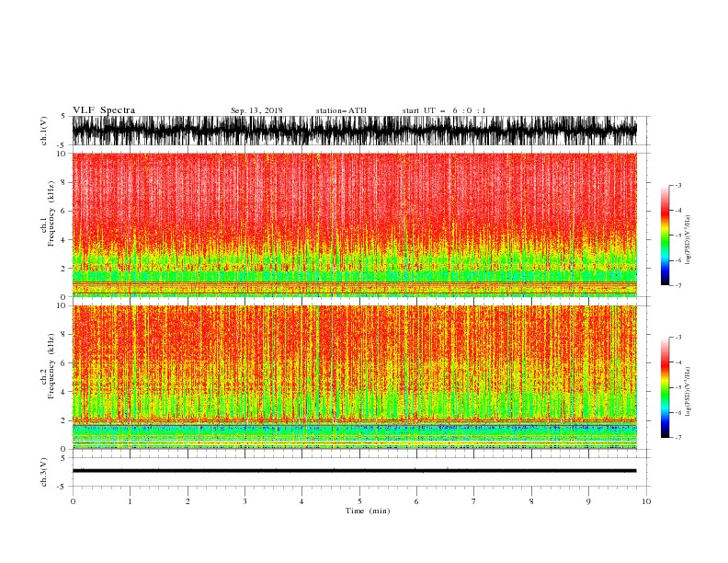This screenshot has width=728, height=563.
Task: Click the "station=ATH" label
Action: click(341, 110)
